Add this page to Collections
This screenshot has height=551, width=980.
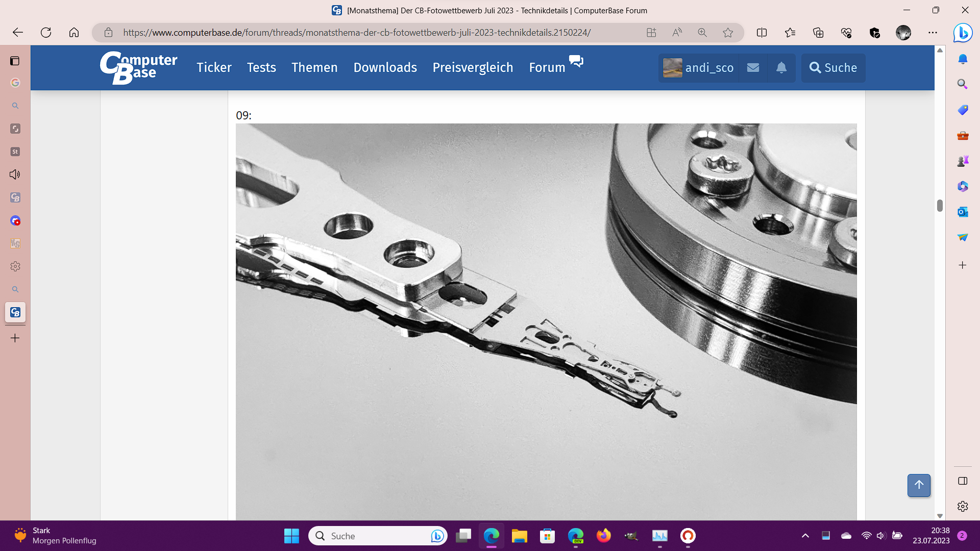point(818,32)
